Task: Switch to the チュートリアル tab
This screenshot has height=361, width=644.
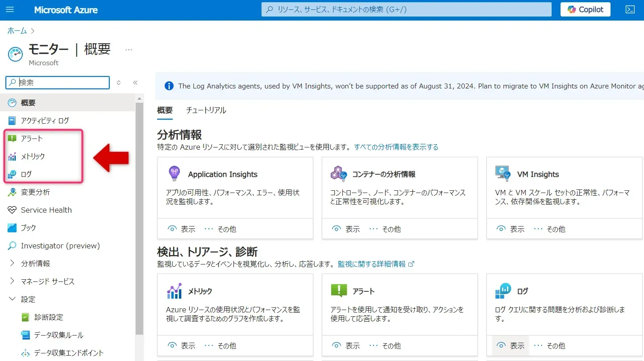Action: (x=206, y=110)
